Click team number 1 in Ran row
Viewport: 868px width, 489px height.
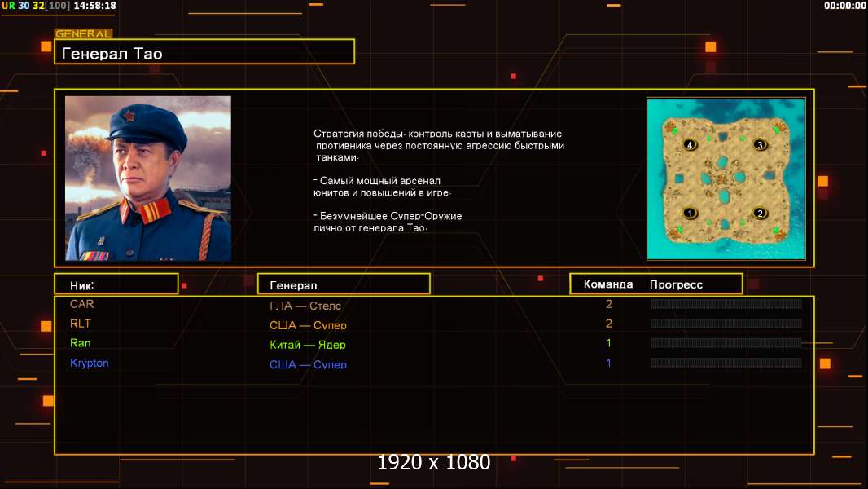click(x=608, y=343)
